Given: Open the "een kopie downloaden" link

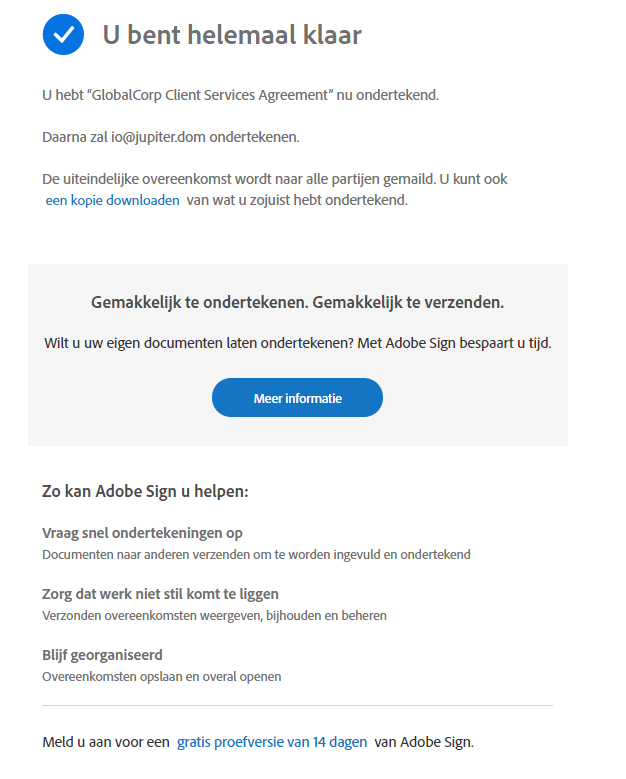Looking at the screenshot, I should [113, 200].
